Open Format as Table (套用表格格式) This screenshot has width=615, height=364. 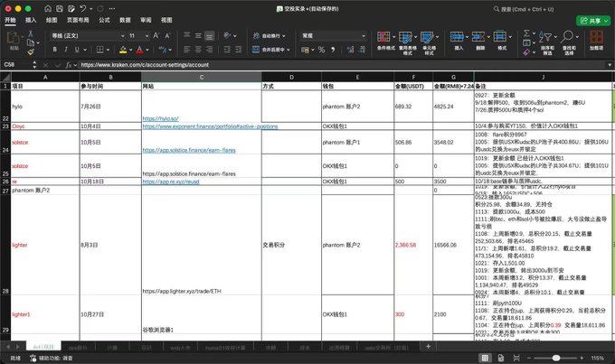pos(408,42)
